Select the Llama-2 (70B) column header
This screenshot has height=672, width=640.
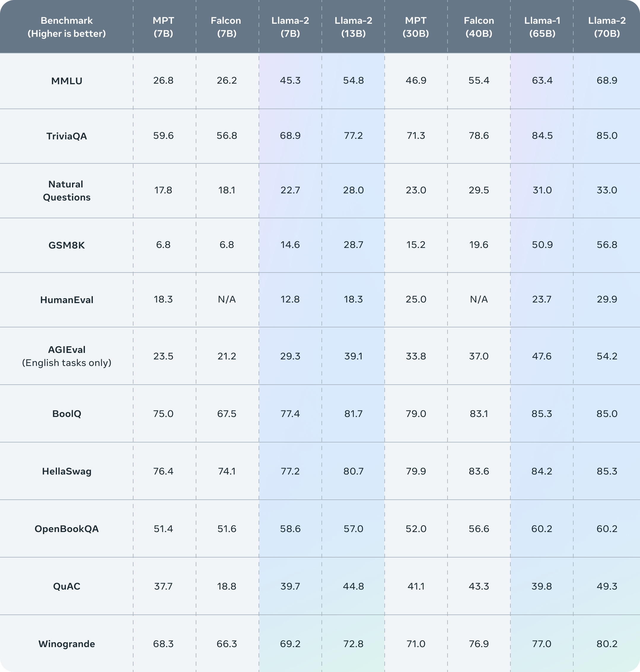click(606, 27)
